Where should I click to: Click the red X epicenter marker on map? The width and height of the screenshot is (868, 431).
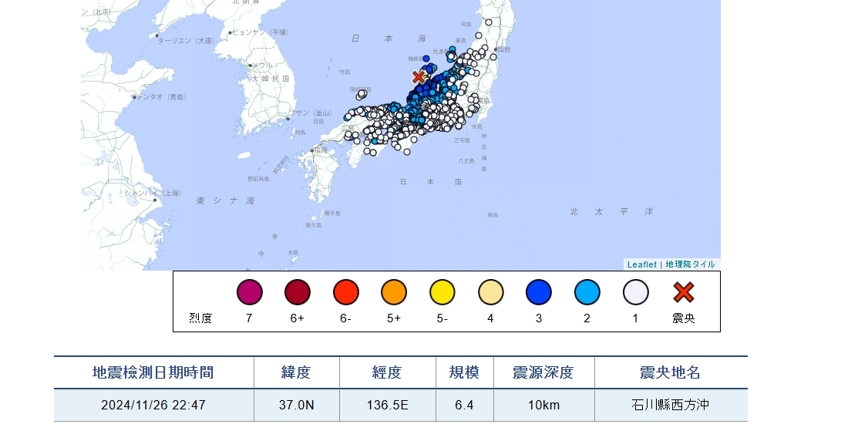(x=419, y=76)
